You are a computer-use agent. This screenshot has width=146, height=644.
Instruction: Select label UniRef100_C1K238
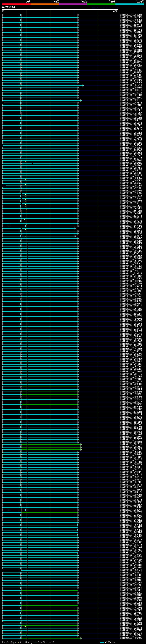coord(131,40)
